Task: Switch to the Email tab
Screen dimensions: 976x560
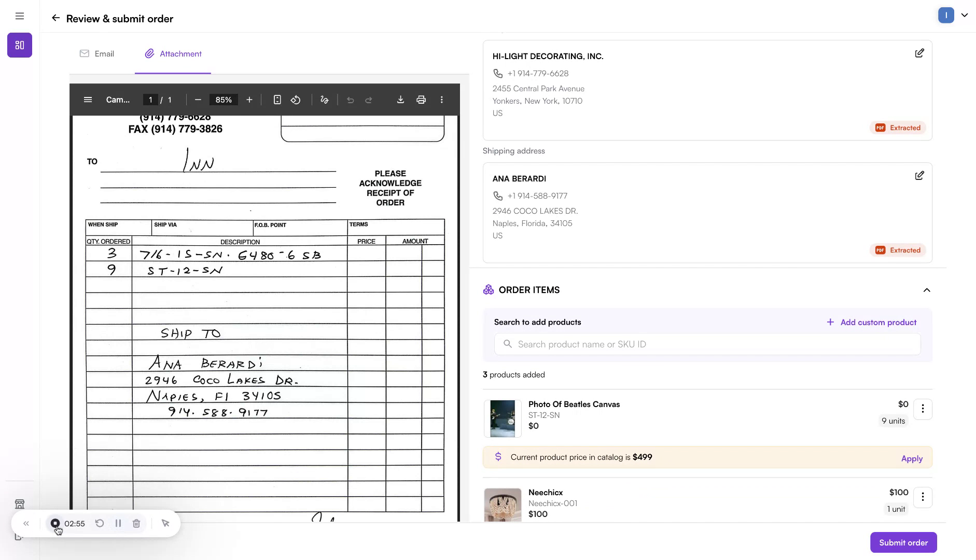Action: coord(97,53)
